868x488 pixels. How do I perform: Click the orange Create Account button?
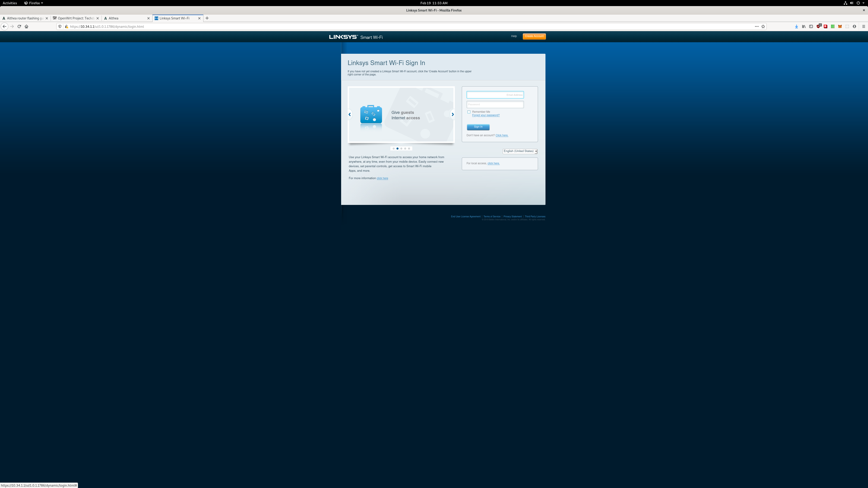pos(534,36)
